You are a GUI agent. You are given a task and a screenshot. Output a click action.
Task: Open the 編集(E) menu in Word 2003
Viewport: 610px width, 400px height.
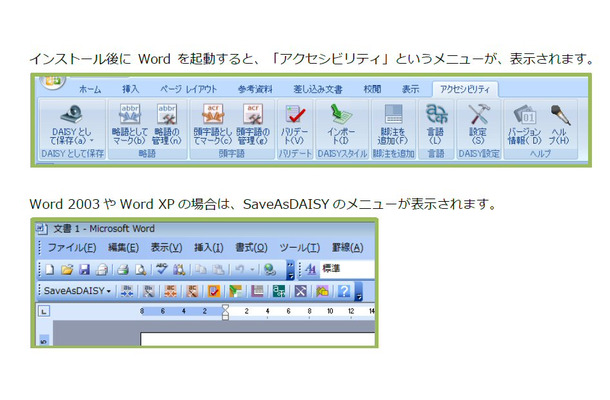(x=123, y=247)
